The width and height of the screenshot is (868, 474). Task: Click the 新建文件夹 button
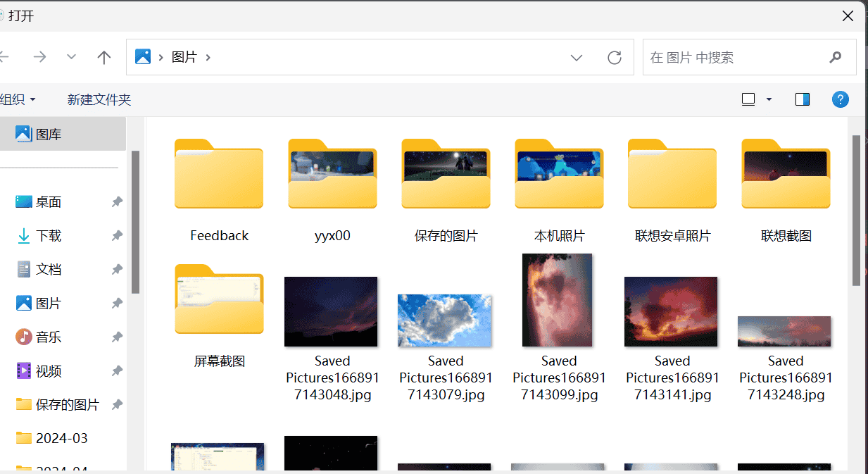point(99,99)
